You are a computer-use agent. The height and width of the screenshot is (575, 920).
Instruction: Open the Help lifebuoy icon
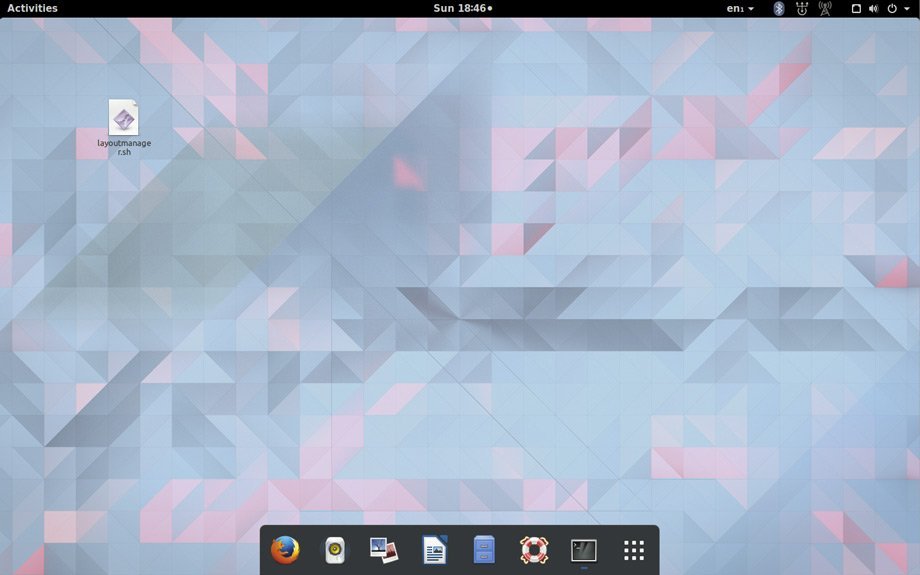coord(534,550)
